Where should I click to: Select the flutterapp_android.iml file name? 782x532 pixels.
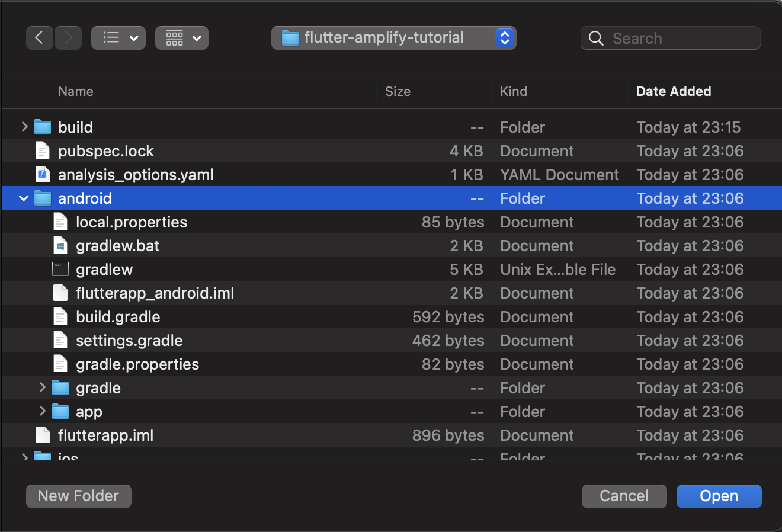pos(155,293)
